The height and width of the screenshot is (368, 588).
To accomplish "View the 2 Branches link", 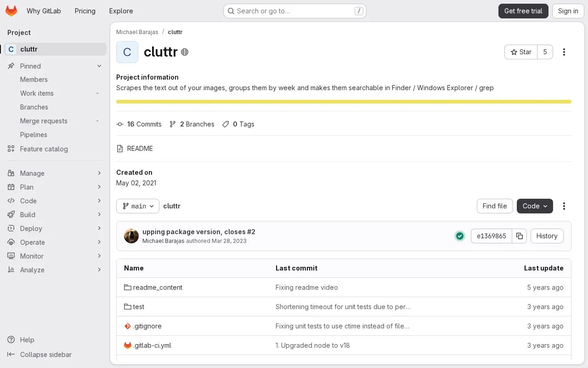I will point(192,124).
